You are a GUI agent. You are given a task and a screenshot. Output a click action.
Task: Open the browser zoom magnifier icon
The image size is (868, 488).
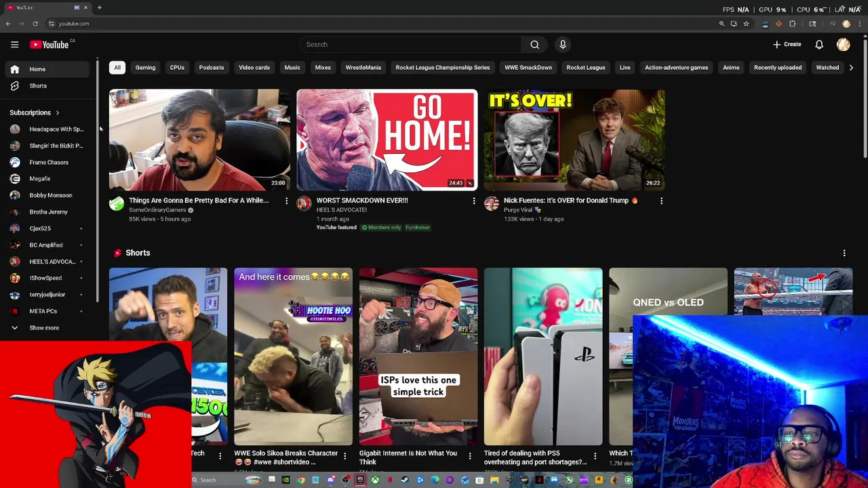click(722, 24)
